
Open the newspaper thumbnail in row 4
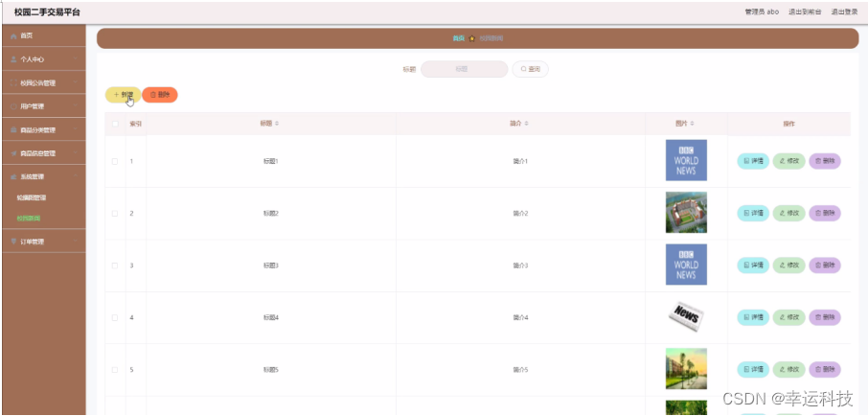click(x=686, y=317)
